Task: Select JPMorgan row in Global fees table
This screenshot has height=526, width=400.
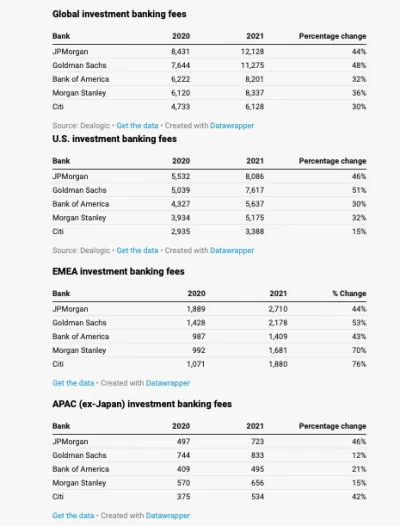Action: tap(209, 52)
